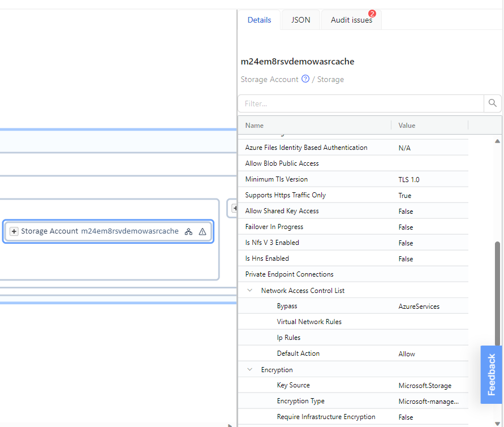Click the hierarchy icon on storage account node
Image resolution: width=504 pixels, height=427 pixels.
coord(189,231)
